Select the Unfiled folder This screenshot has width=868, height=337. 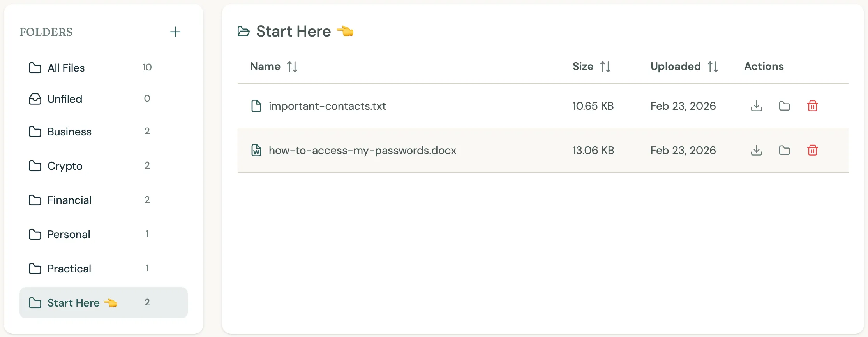click(65, 99)
